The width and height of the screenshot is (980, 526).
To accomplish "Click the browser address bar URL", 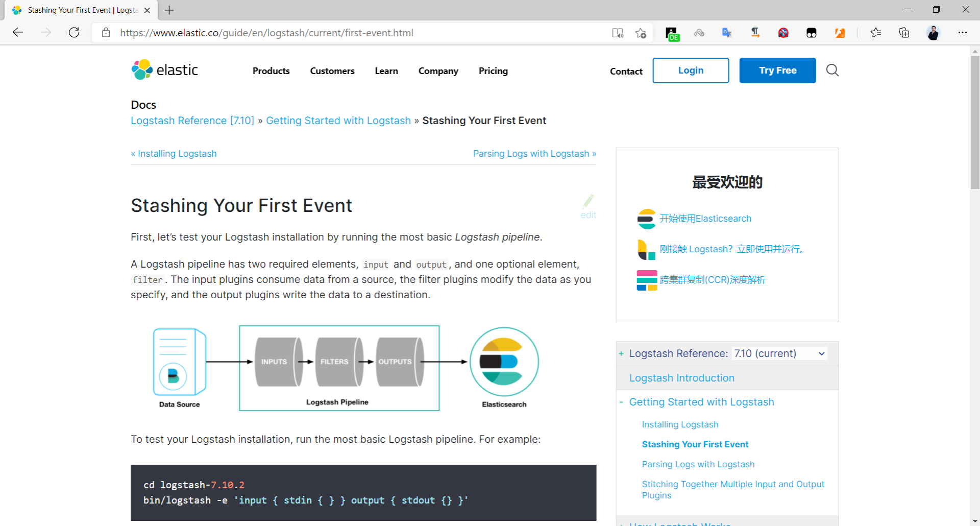I will point(266,33).
